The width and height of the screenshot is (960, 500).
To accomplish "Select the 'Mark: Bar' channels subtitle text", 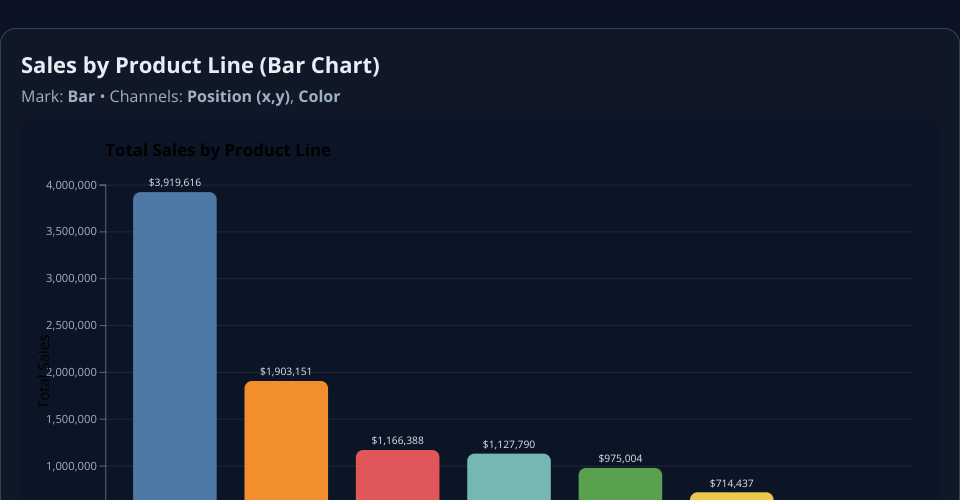I will click(x=180, y=97).
